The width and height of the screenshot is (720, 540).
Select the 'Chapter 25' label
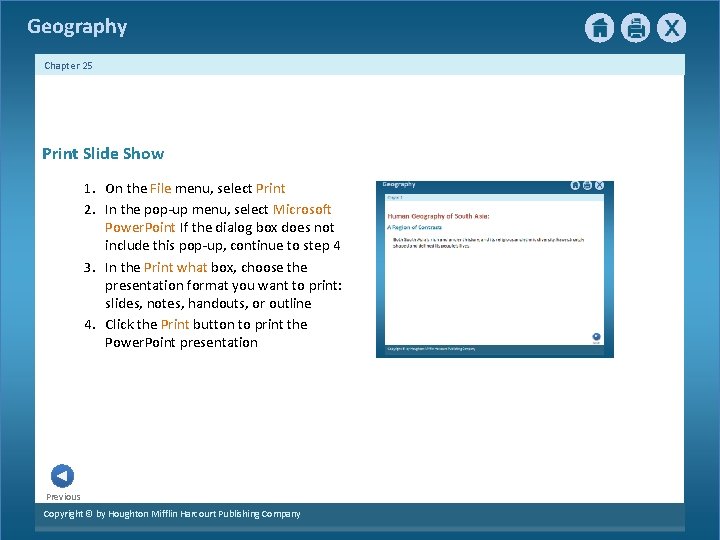tap(68, 66)
